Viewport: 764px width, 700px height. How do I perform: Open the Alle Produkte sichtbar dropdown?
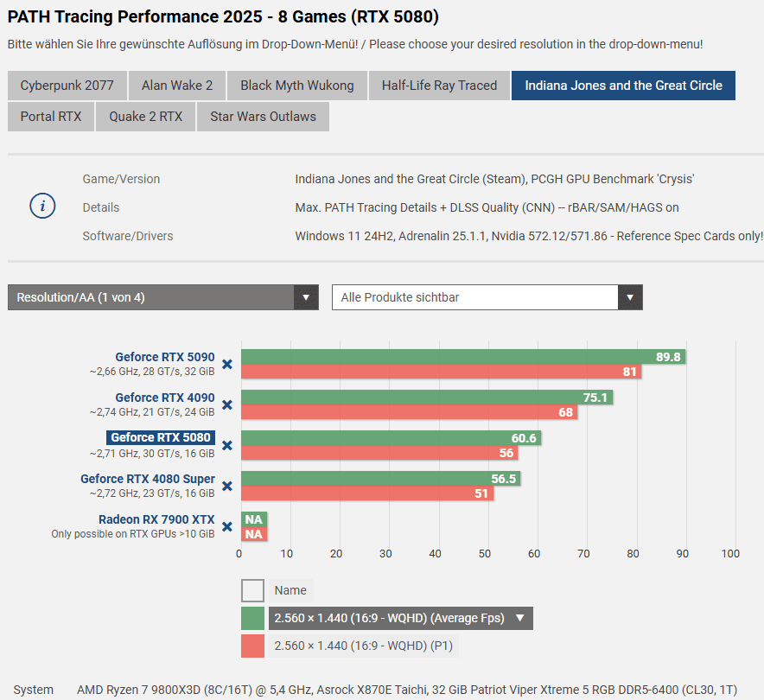(487, 297)
